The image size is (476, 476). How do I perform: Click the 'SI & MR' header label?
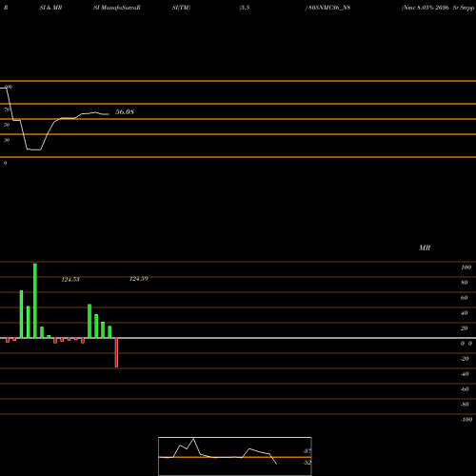pos(50,8)
